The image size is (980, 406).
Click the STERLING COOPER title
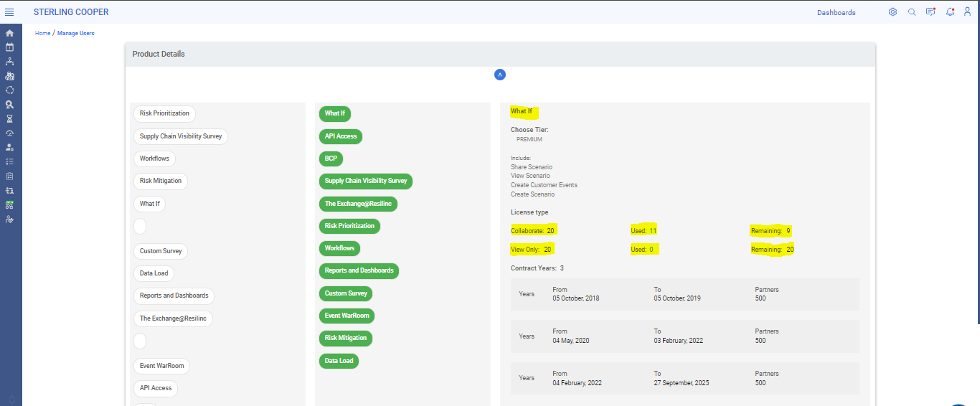coord(71,12)
